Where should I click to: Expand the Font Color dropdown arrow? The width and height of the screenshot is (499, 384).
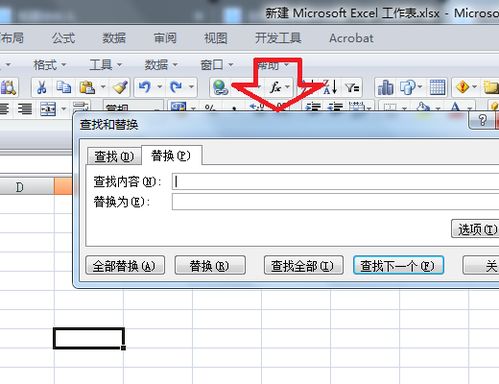[469, 108]
